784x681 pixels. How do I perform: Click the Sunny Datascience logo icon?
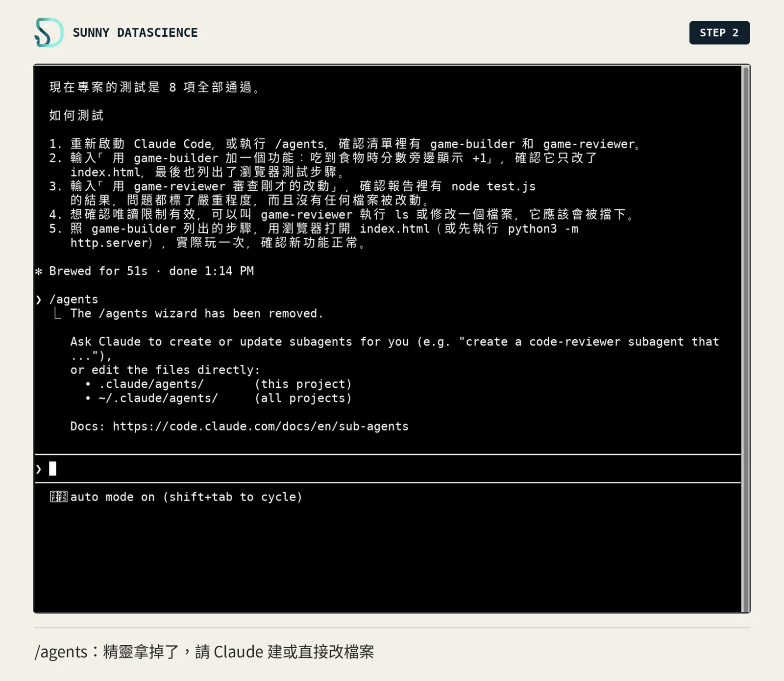[49, 32]
